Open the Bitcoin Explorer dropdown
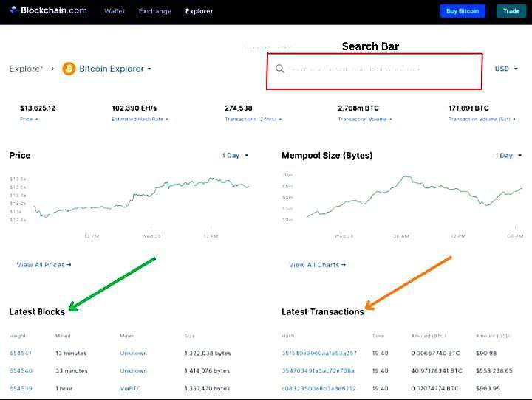The width and height of the screenshot is (532, 400). 115,69
